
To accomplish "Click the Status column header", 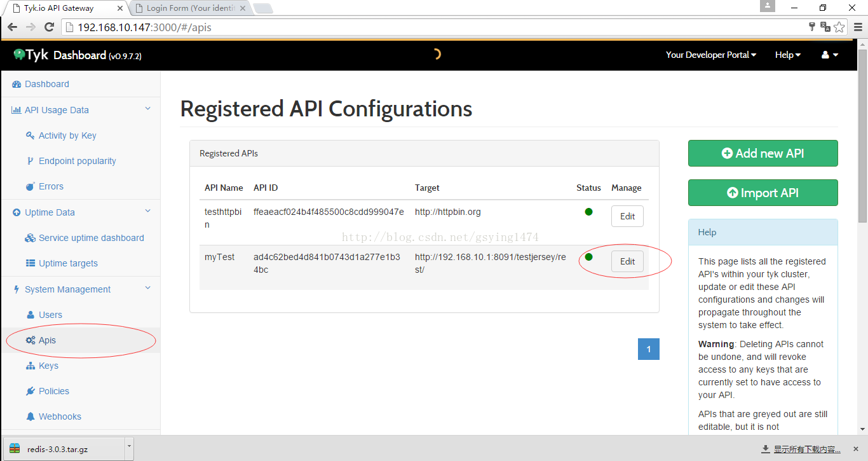I will coord(588,188).
